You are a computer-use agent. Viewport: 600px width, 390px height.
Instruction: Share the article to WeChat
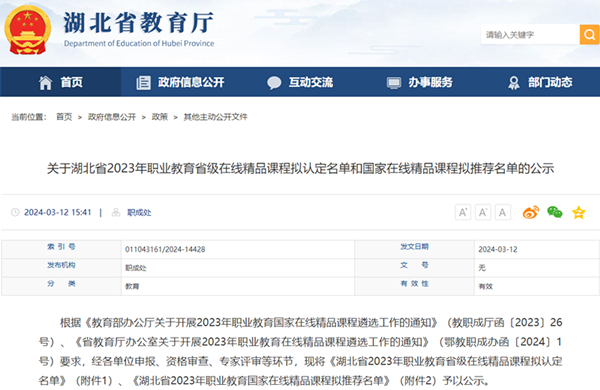pos(555,212)
